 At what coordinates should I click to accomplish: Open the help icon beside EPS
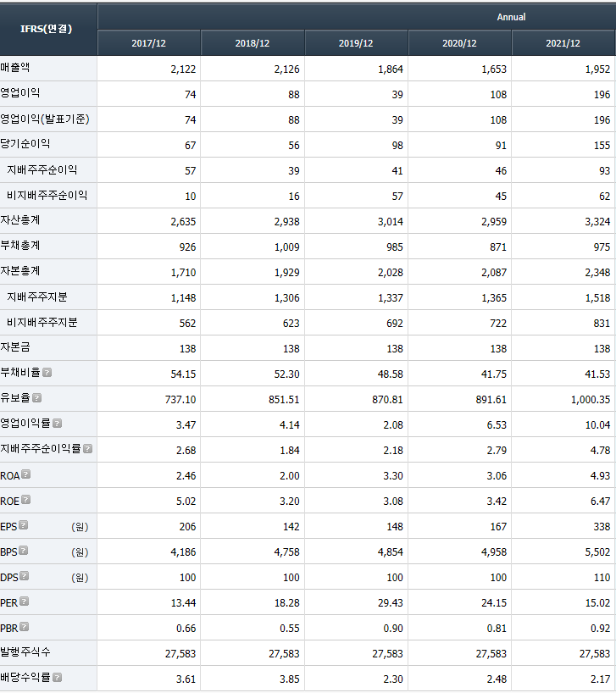(x=24, y=525)
